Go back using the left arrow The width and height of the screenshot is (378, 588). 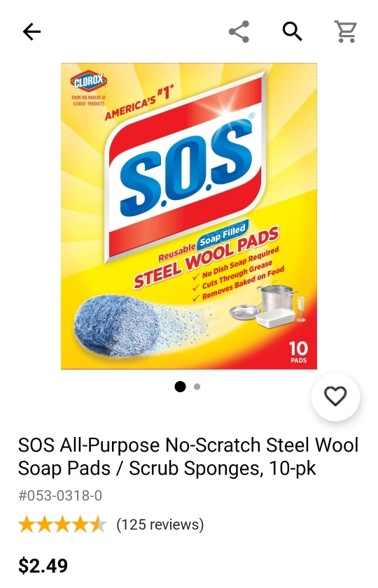point(31,31)
